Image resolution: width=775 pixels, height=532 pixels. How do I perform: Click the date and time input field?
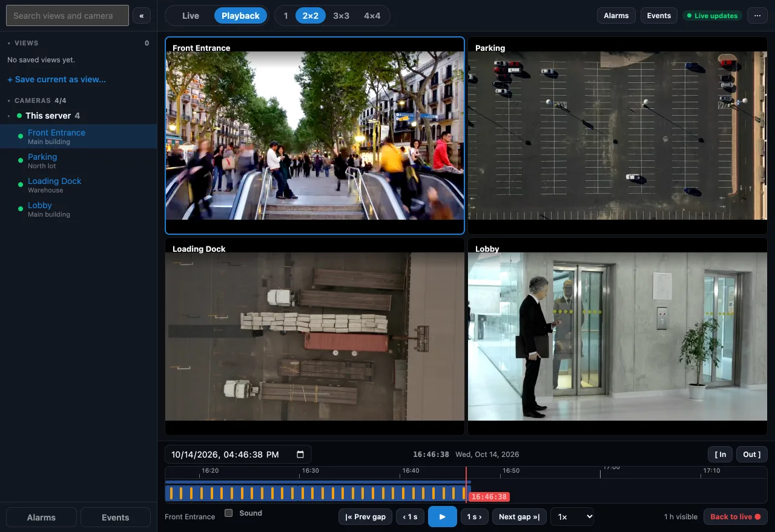[x=238, y=455]
